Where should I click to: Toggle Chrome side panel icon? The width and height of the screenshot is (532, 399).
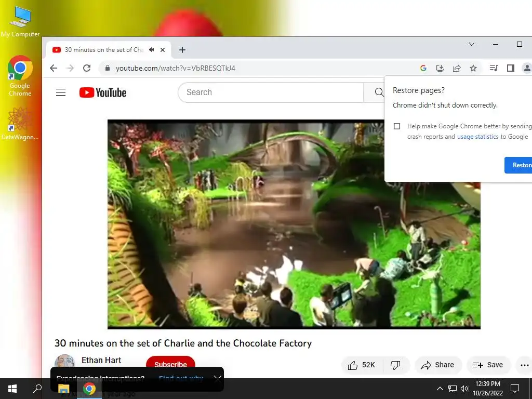[511, 68]
